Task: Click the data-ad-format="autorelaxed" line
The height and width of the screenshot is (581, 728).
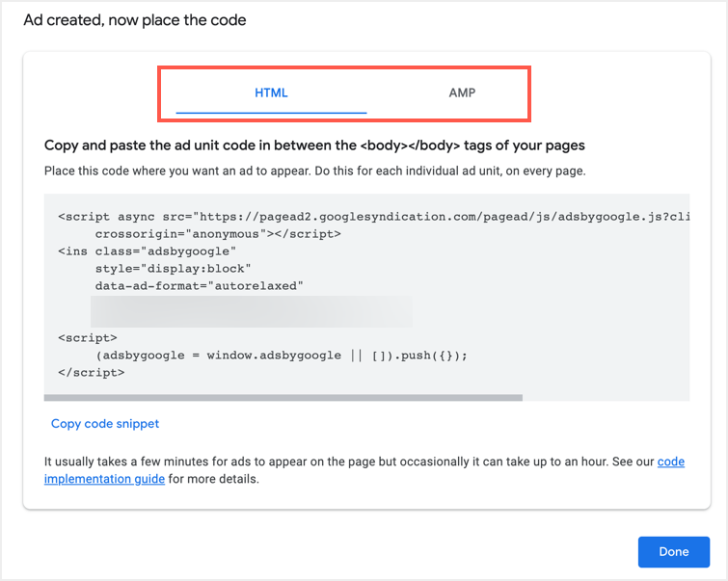Action: coord(199,286)
